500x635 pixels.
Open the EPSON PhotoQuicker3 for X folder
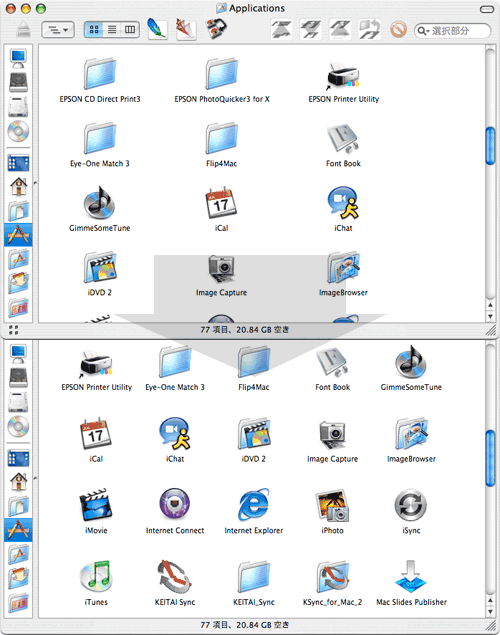tap(221, 75)
